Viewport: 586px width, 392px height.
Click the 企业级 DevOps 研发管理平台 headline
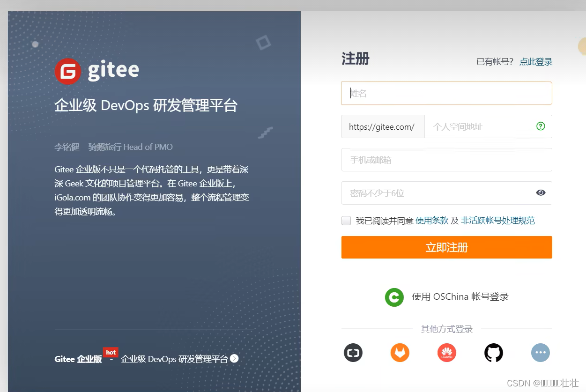[146, 105]
